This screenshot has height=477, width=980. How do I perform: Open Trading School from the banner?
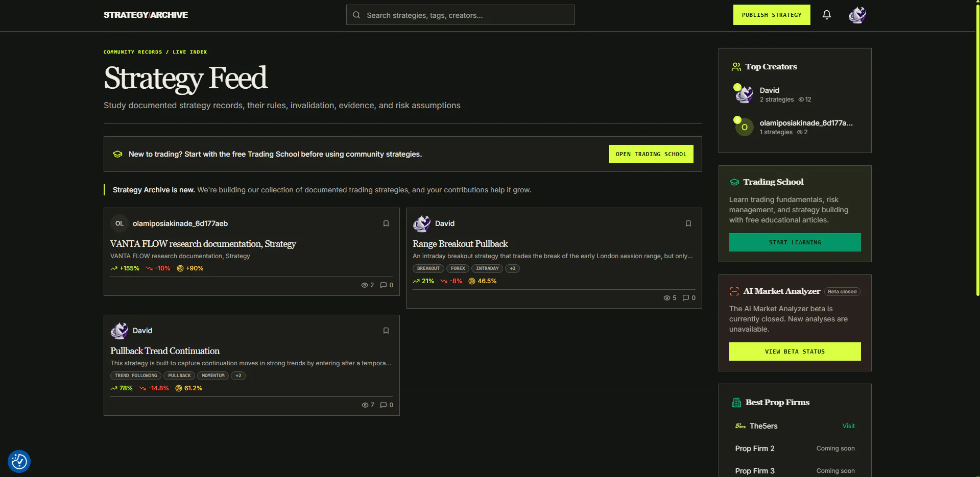(x=651, y=154)
